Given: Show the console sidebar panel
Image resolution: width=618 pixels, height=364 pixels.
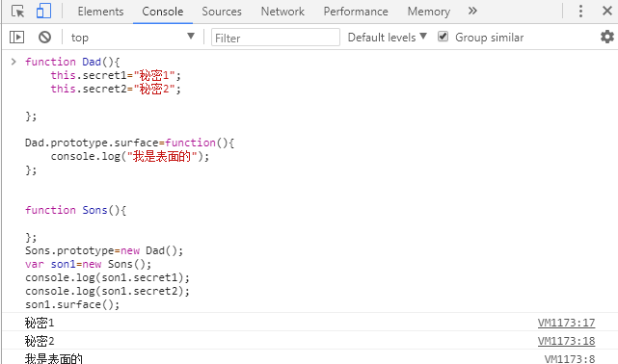Looking at the screenshot, I should [x=16, y=38].
